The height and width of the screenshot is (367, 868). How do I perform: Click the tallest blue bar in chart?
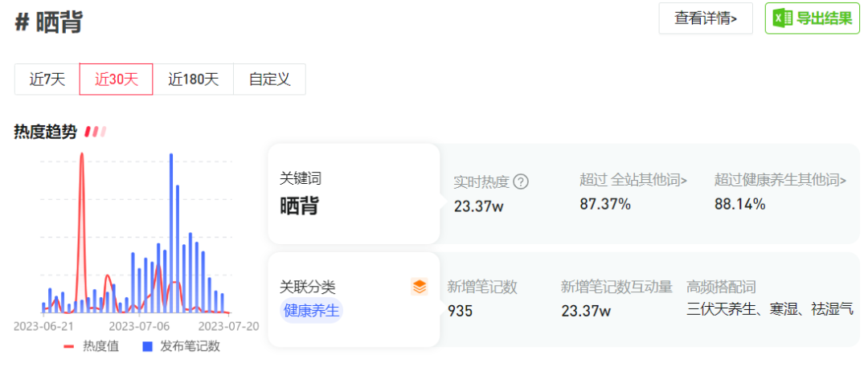(171, 233)
